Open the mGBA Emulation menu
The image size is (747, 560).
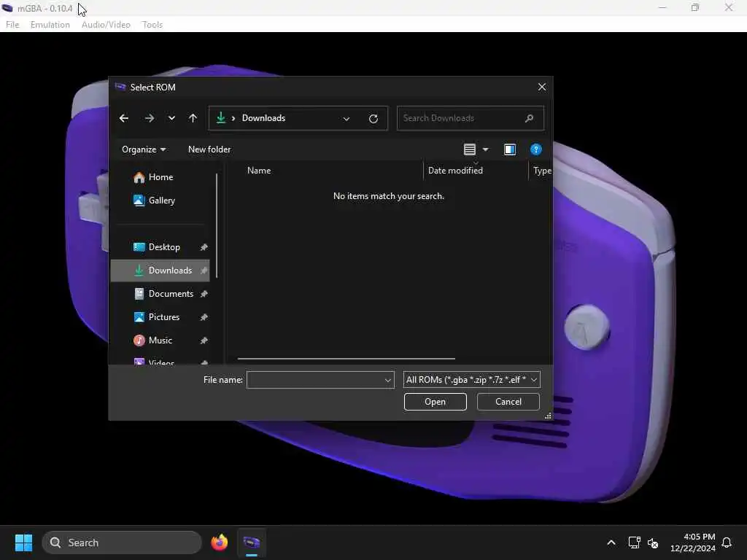pyautogui.click(x=50, y=25)
